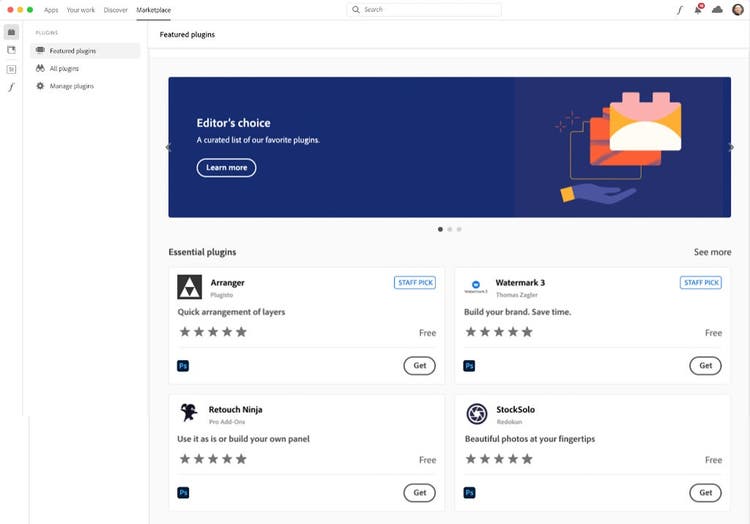The height and width of the screenshot is (524, 750).
Task: Open the notifications bell
Action: click(698, 9)
